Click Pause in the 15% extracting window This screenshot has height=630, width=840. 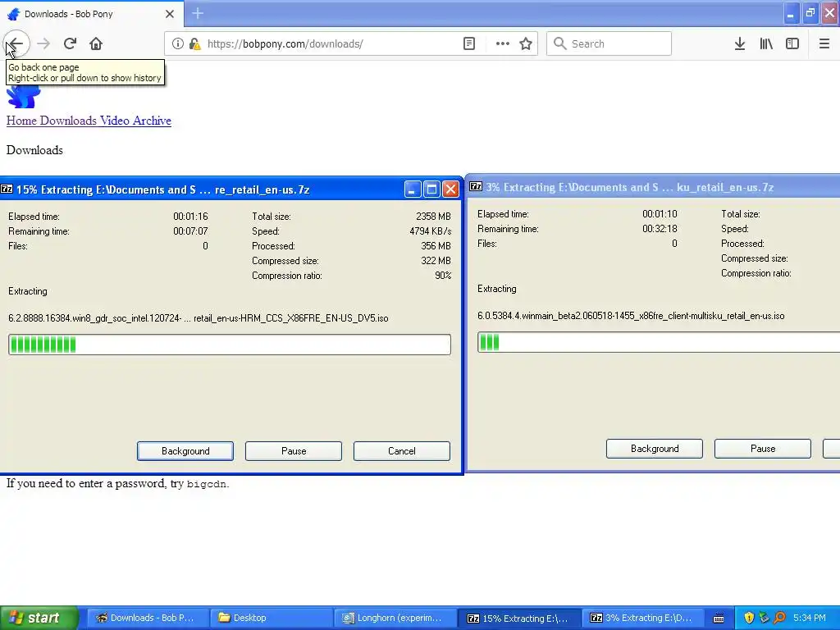[x=294, y=451]
